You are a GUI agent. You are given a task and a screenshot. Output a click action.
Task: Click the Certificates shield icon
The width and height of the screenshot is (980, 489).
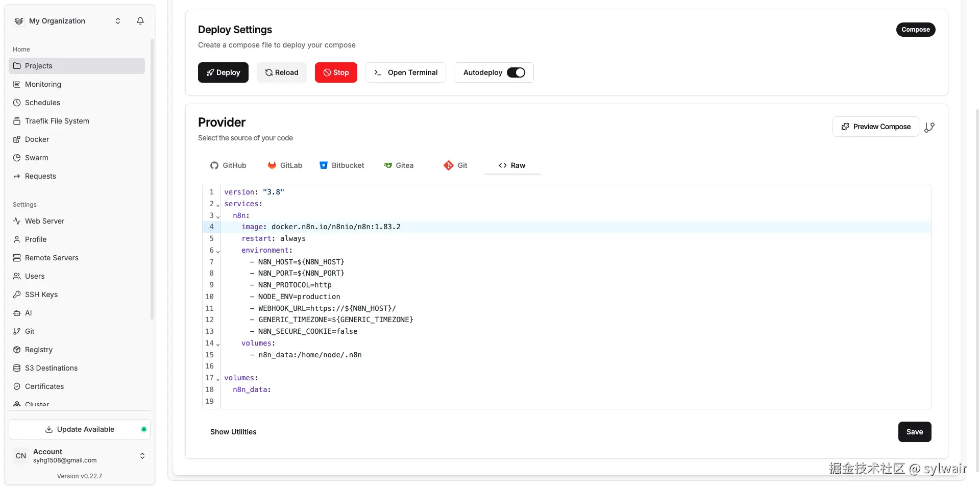click(17, 386)
